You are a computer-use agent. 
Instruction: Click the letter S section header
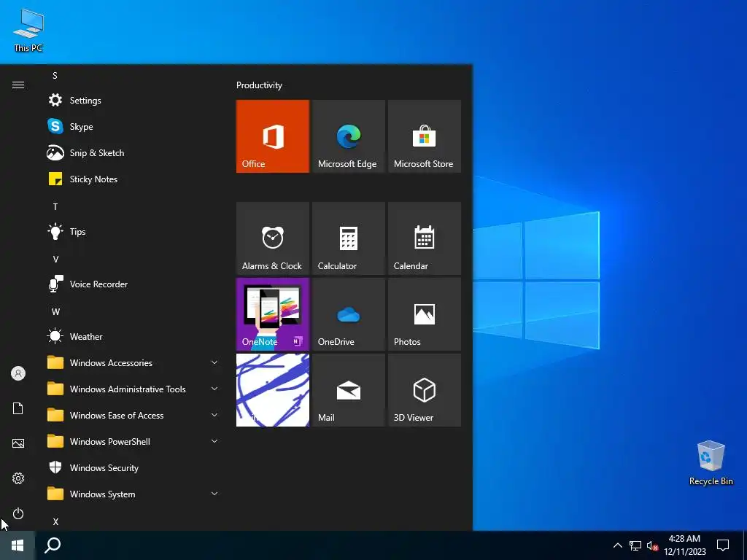click(x=55, y=75)
